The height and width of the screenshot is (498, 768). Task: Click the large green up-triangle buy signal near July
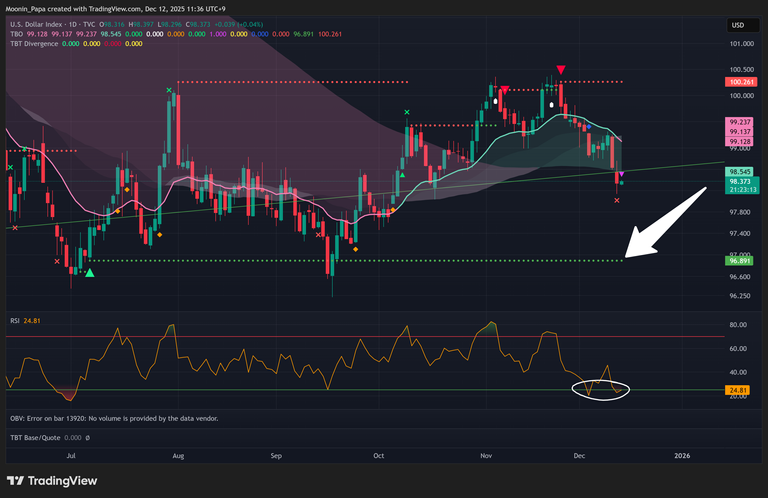[90, 272]
